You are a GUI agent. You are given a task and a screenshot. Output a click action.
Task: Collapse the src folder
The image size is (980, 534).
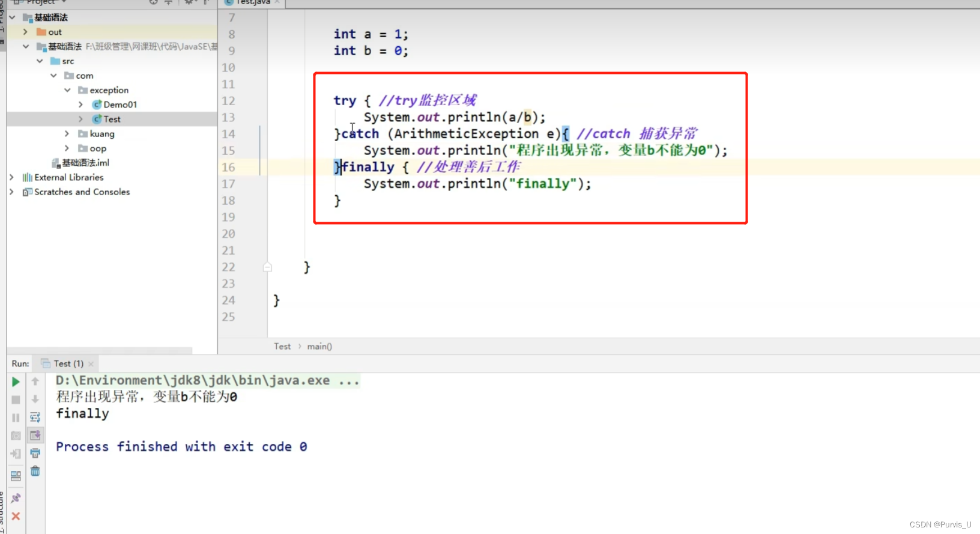click(x=40, y=61)
